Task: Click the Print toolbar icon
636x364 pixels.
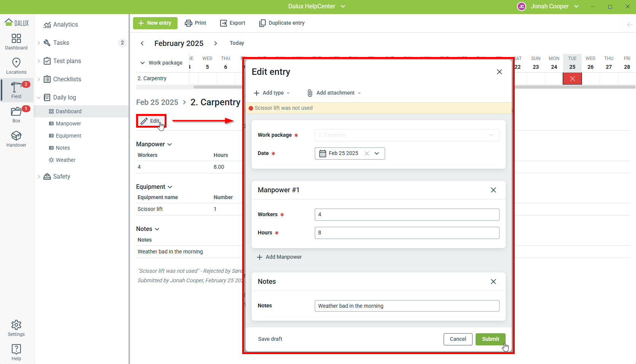Action: point(188,23)
